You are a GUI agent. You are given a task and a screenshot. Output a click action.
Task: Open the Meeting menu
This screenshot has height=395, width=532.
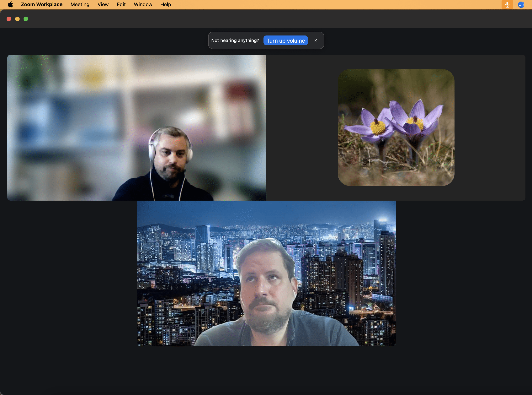point(80,5)
